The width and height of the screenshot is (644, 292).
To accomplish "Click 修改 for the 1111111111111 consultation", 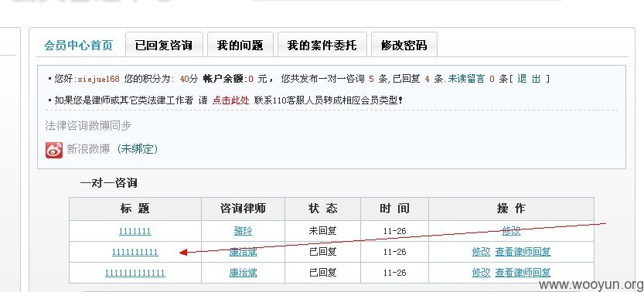I will tap(481, 273).
